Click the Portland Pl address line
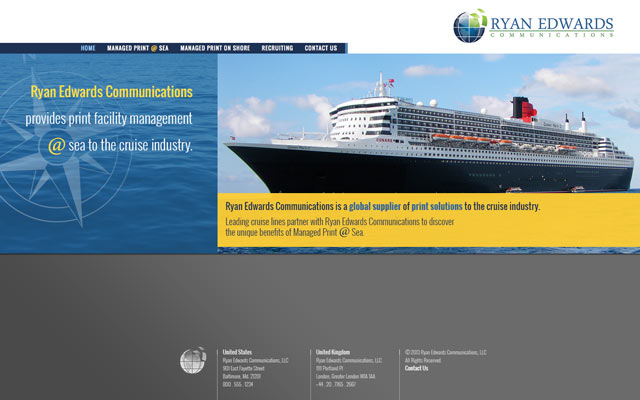The image size is (640, 400). [329, 368]
